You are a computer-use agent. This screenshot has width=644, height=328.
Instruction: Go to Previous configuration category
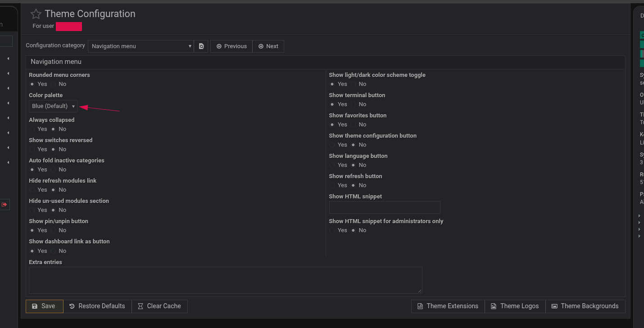(x=231, y=46)
